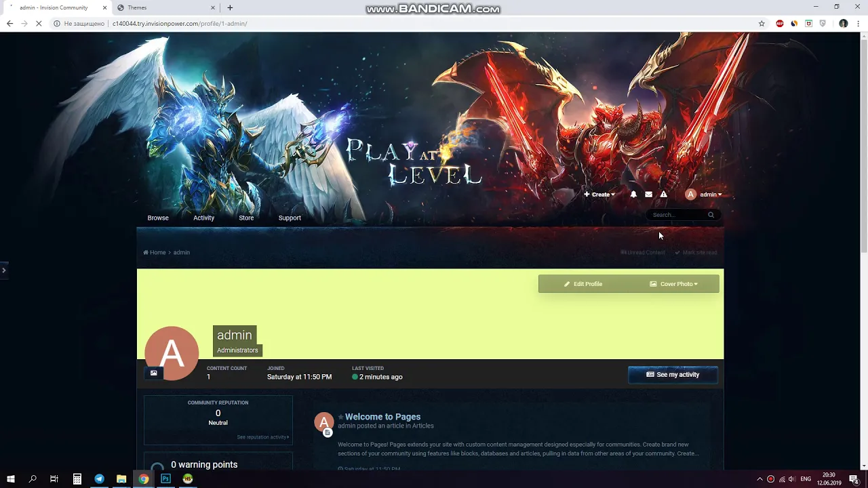
Task: Open the Welcome to Pages article link
Action: pyautogui.click(x=382, y=417)
